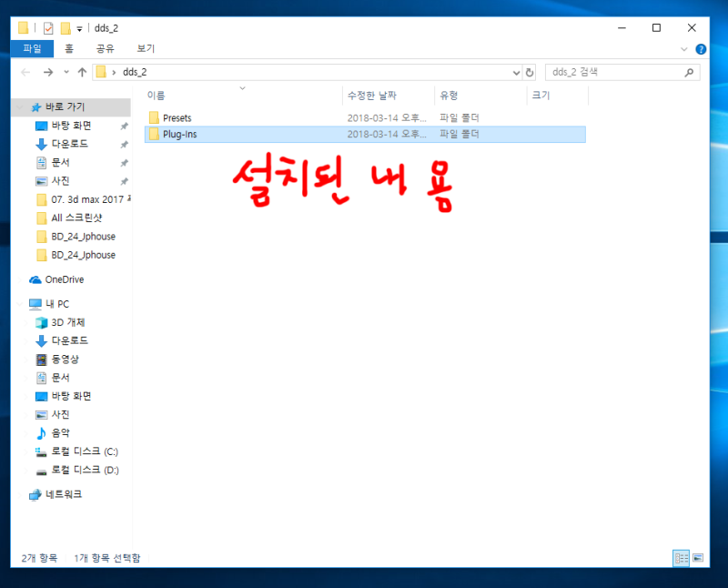Click the 3D 개체 cube icon

pyautogui.click(x=41, y=322)
